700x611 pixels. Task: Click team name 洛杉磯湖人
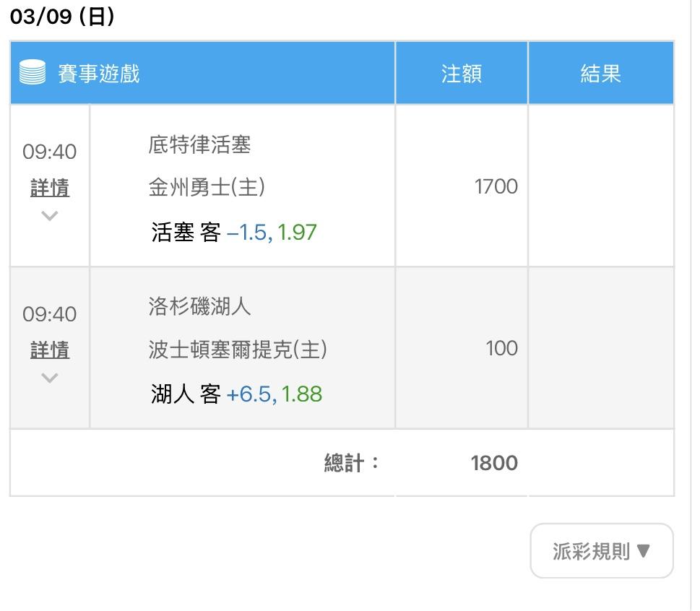199,307
